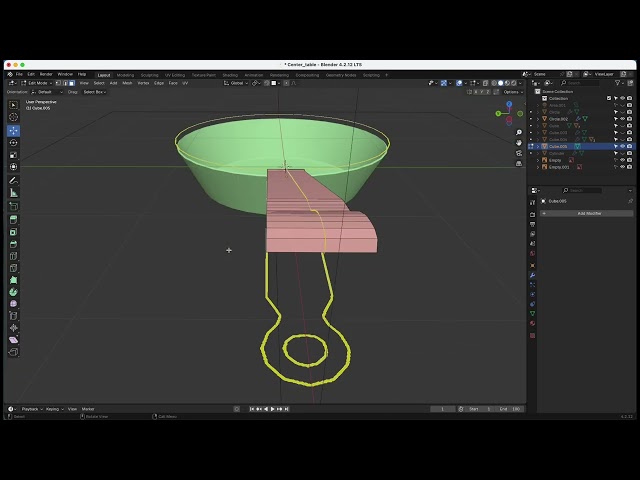This screenshot has height=480, width=640.
Task: Select the Annotate tool
Action: point(13,180)
